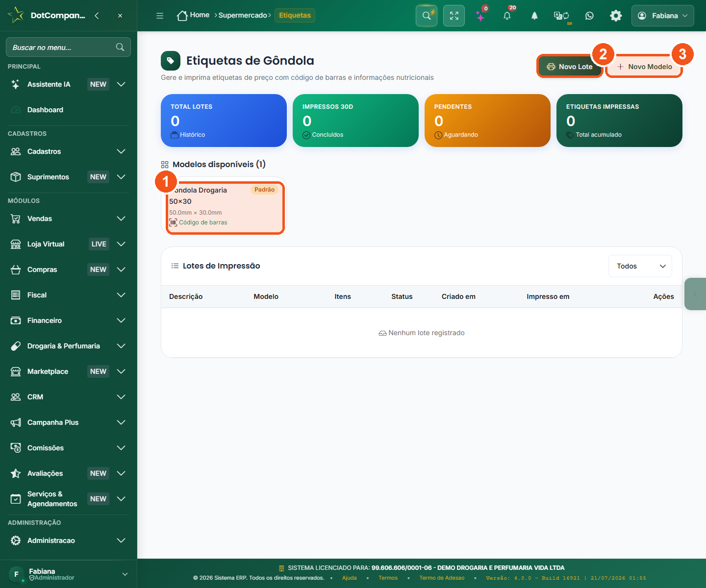Open AI sparkle assistant icon in header
Image resolution: width=706 pixels, height=588 pixels.
480,16
